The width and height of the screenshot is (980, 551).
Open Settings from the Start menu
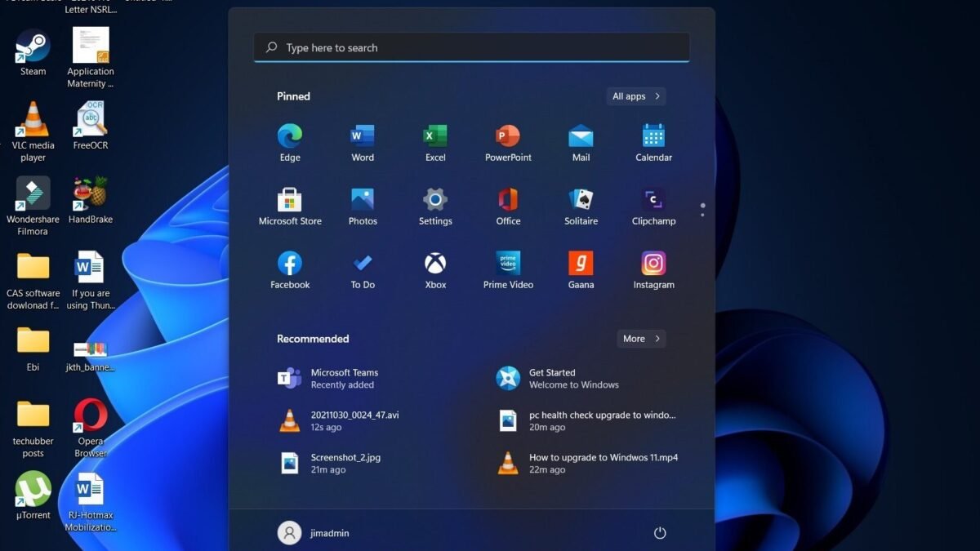pyautogui.click(x=435, y=207)
